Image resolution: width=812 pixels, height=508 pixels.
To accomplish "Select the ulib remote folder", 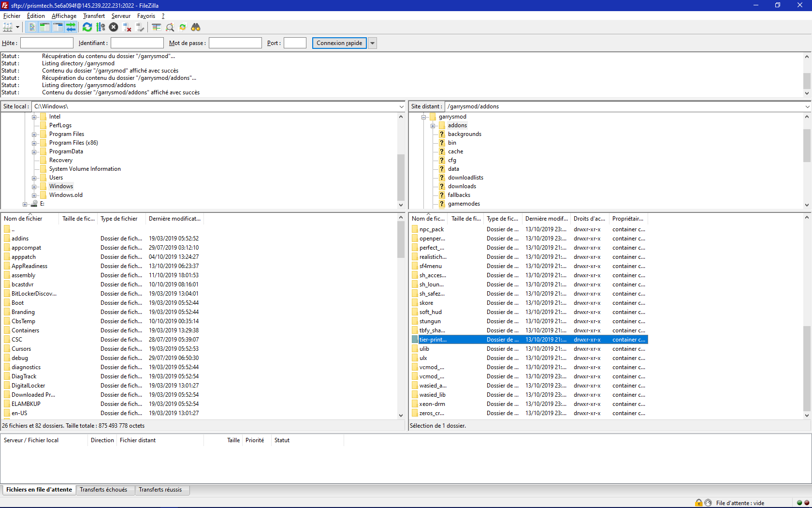I will tap(529, 349).
